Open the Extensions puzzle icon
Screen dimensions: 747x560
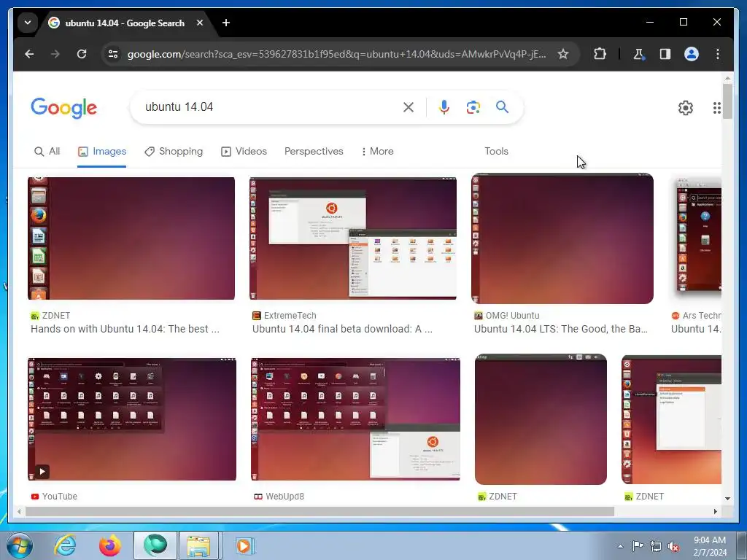click(600, 54)
